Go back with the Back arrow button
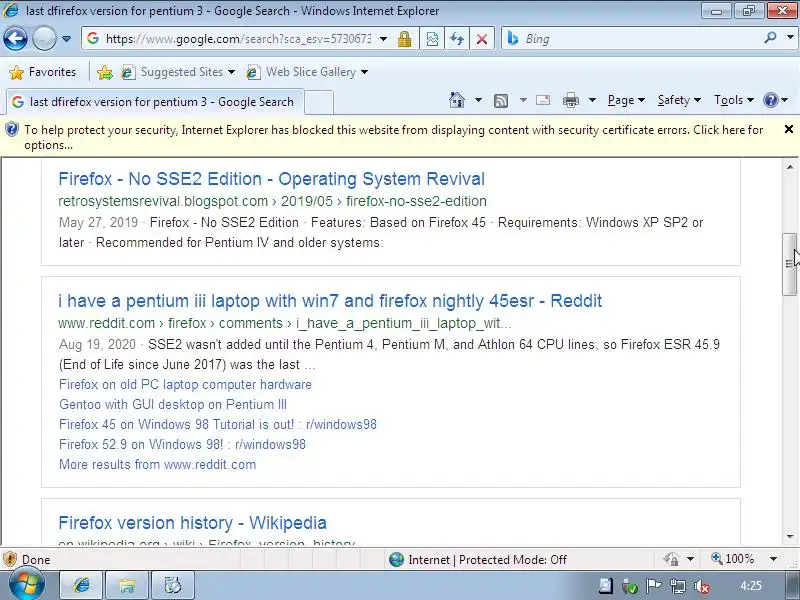 coord(15,39)
